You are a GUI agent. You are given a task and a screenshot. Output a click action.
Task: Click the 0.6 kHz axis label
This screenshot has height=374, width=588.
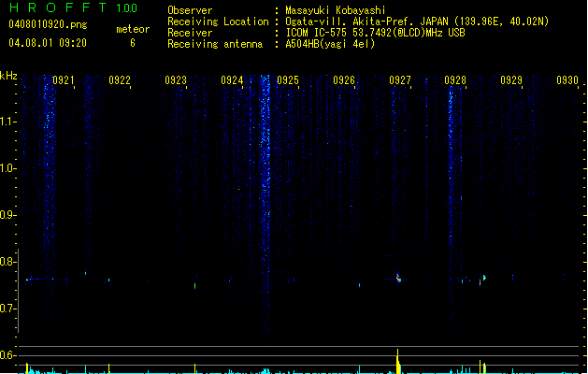click(7, 355)
